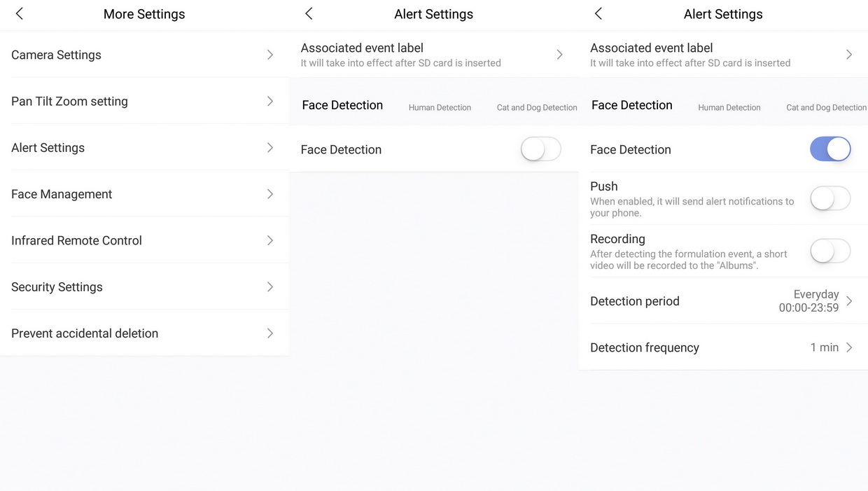The height and width of the screenshot is (491, 868).
Task: Switch to Human Detection tab above the Push option
Action: point(729,108)
